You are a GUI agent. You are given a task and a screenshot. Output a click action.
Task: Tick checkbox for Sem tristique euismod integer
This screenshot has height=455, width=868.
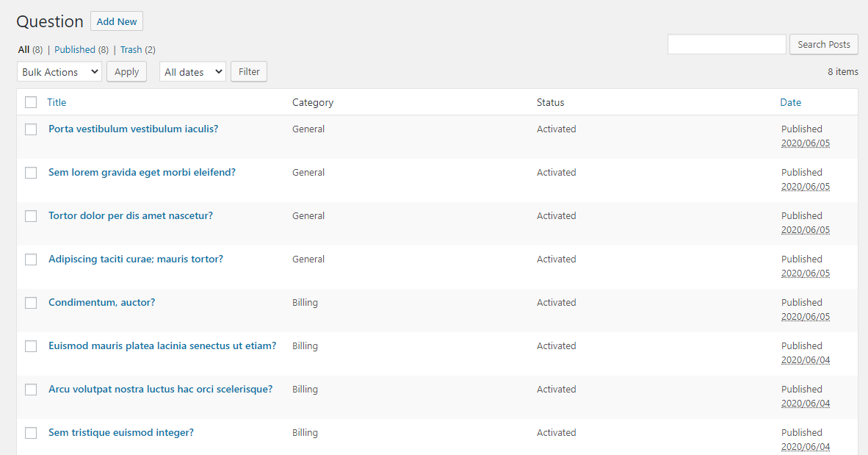click(x=31, y=433)
